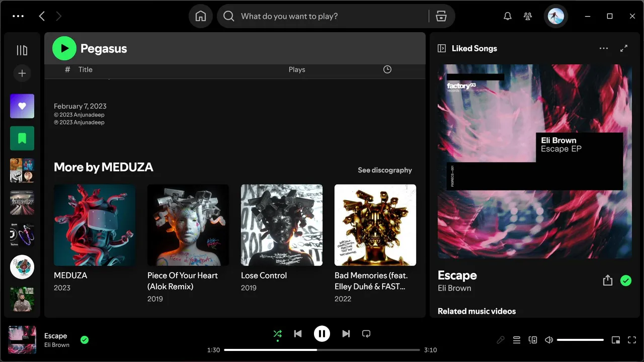Viewport: 644px width, 362px height.
Task: Click the release date February 7, 2023
Action: (x=80, y=106)
